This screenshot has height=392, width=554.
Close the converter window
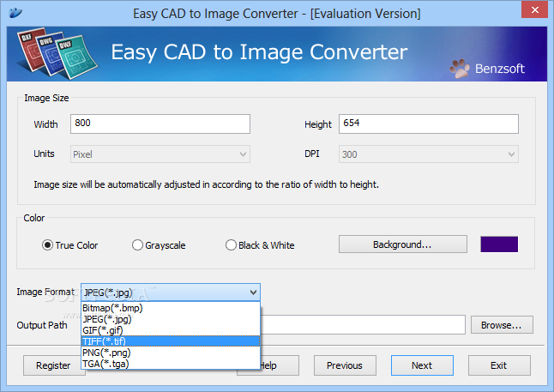click(x=534, y=9)
